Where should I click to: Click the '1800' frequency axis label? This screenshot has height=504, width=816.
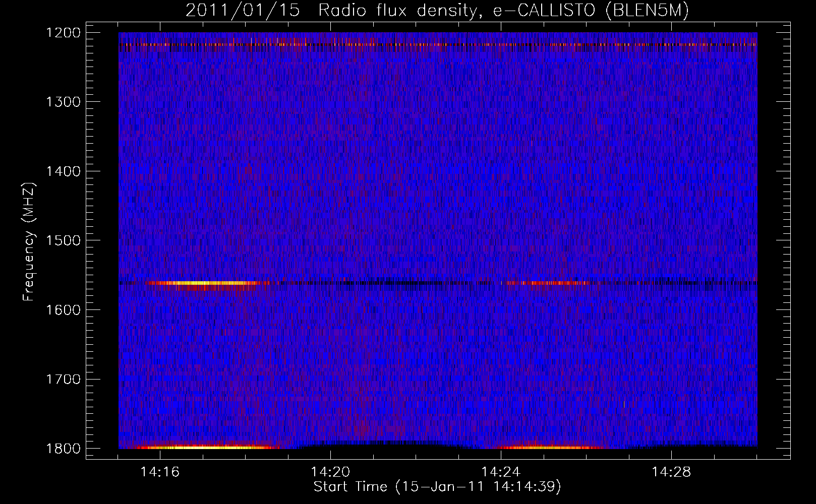(x=63, y=449)
